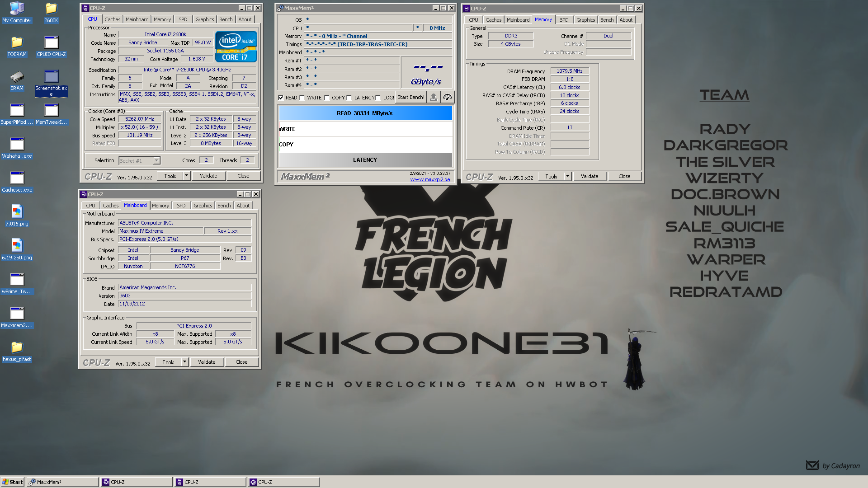Click the READ 30334 MByte/s result bar
The height and width of the screenshot is (488, 868).
365,113
